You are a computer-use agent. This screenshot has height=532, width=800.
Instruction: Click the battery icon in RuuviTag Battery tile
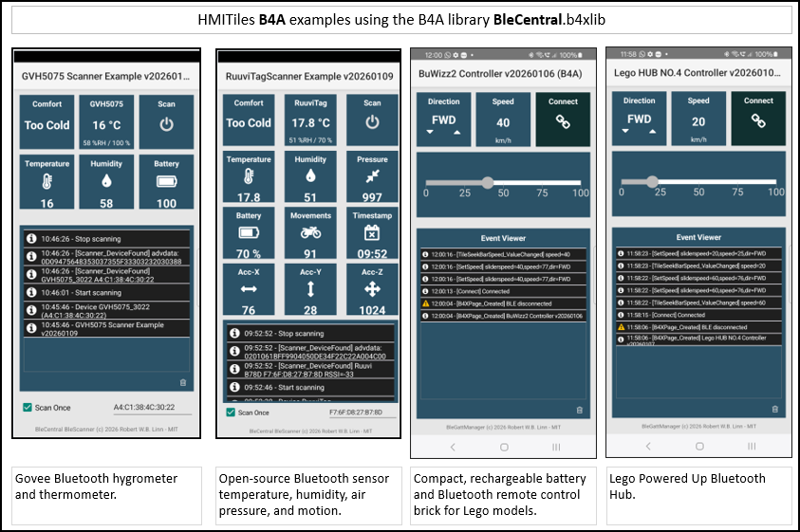coord(249,233)
